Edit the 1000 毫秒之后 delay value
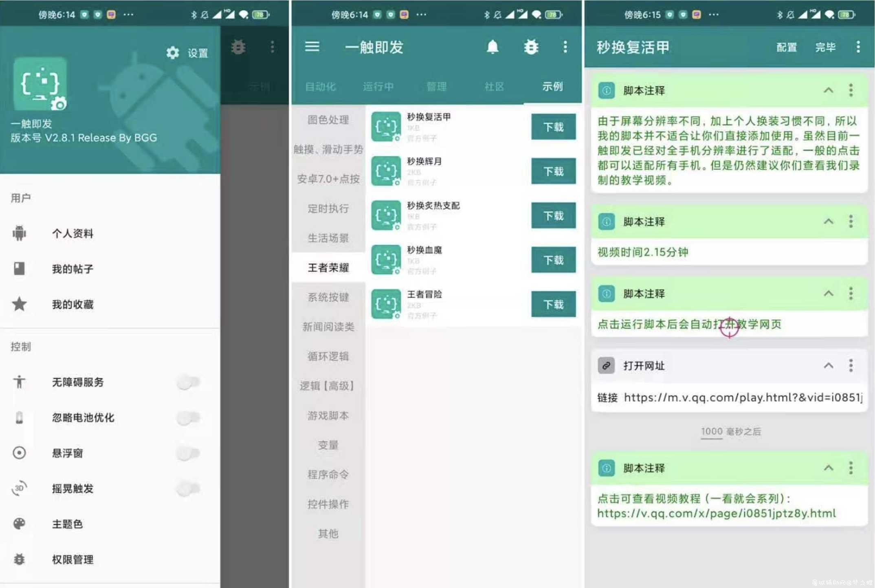Image resolution: width=875 pixels, height=588 pixels. (x=712, y=431)
